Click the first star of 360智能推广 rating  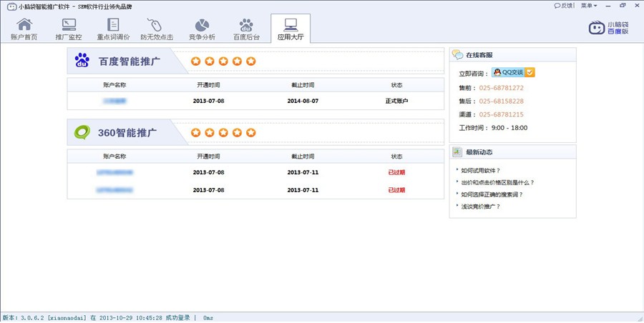click(196, 133)
